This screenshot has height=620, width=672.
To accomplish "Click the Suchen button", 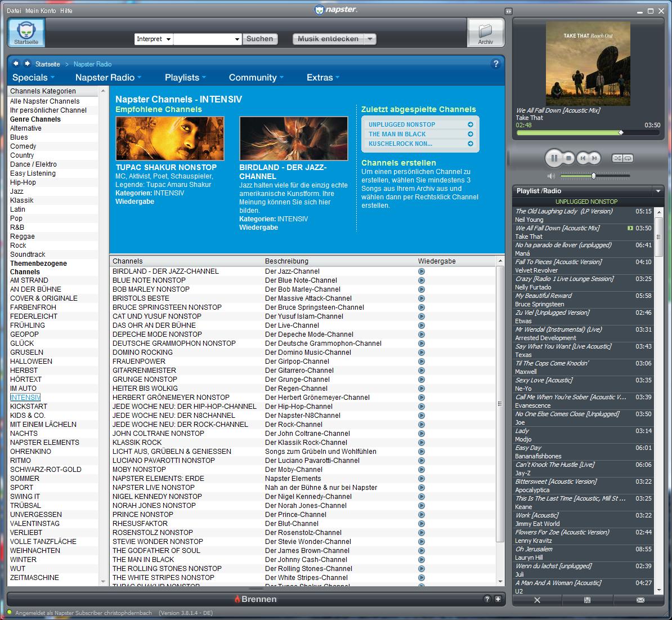I will pos(259,39).
